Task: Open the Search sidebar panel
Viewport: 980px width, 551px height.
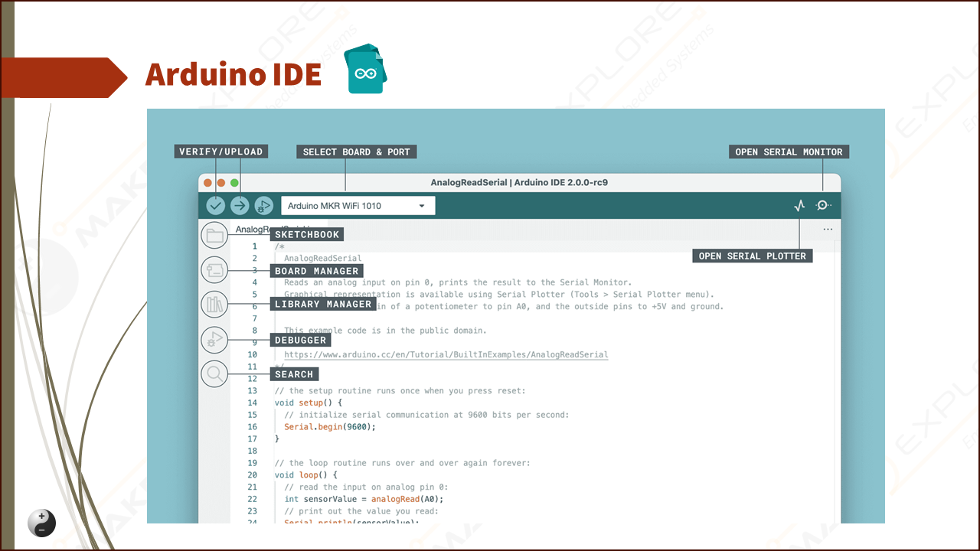Action: click(x=214, y=373)
